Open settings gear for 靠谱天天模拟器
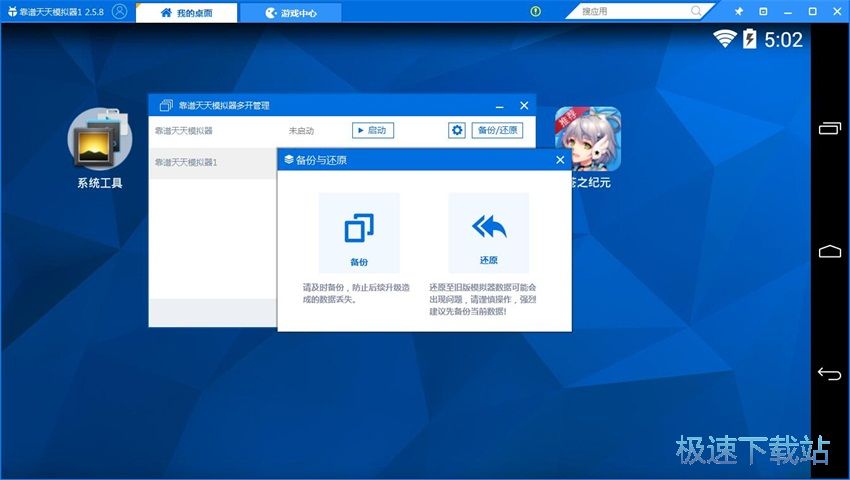The width and height of the screenshot is (850, 480). click(457, 130)
